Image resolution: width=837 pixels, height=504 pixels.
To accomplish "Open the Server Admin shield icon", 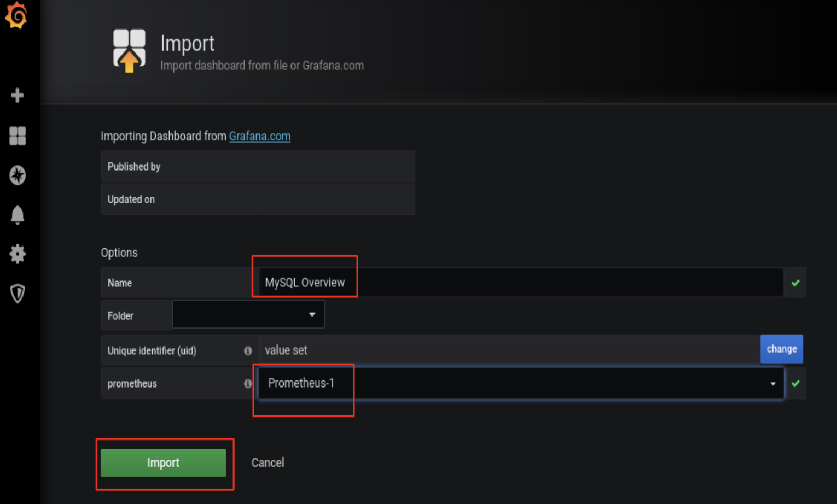I will pos(18,294).
